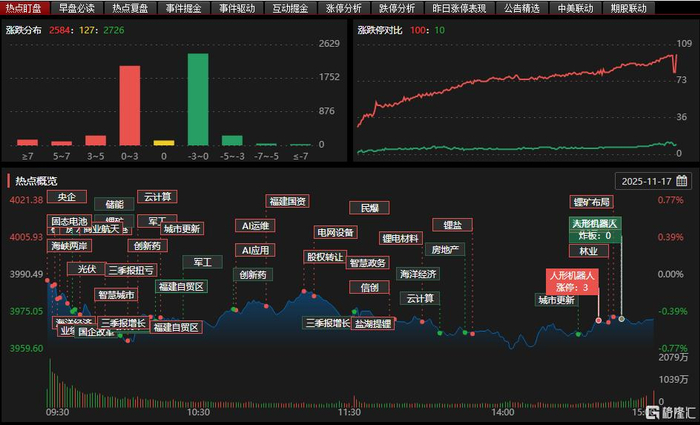This screenshot has height=425, width=700.
Task: Select the 福建国资 hotspot label
Action: click(288, 201)
